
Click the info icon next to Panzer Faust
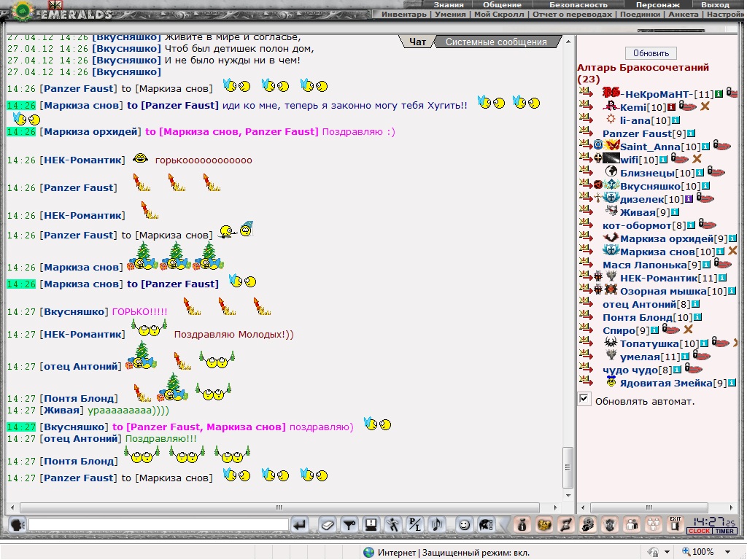[x=691, y=133]
